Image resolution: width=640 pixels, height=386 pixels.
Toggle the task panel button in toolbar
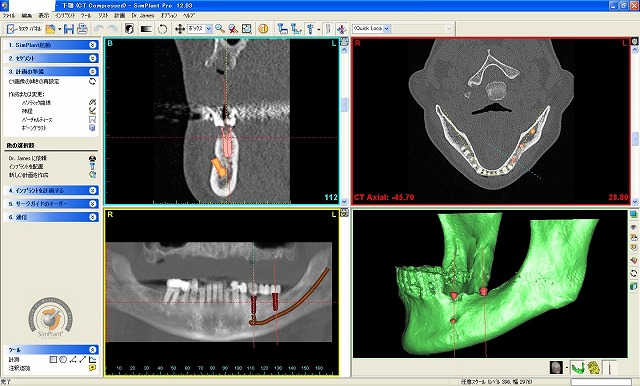(24, 29)
